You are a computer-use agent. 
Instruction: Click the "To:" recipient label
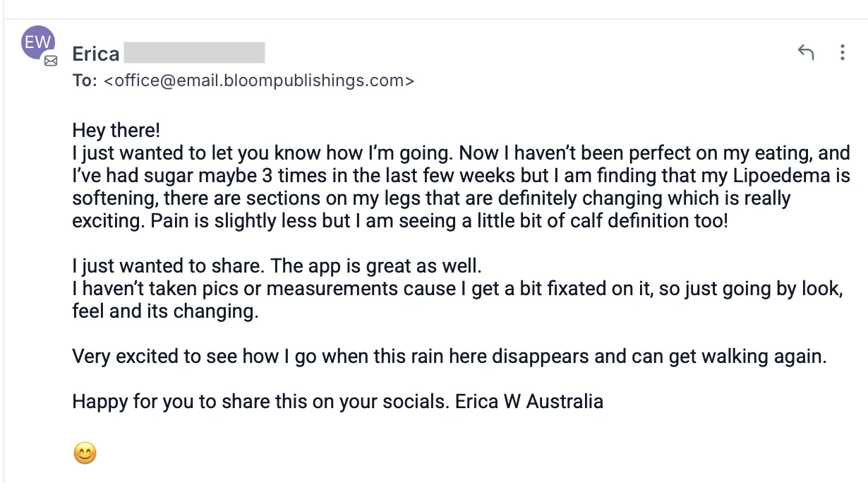pos(85,80)
